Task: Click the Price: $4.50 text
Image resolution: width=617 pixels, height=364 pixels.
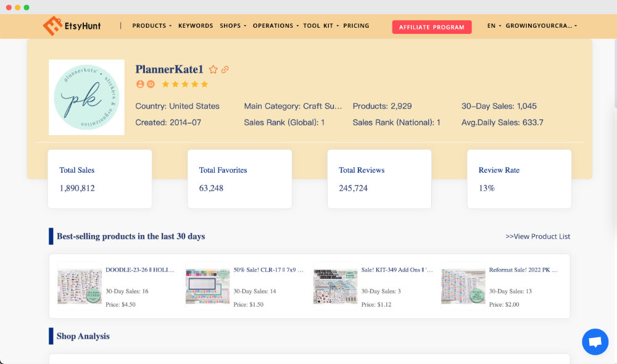Action: click(120, 305)
